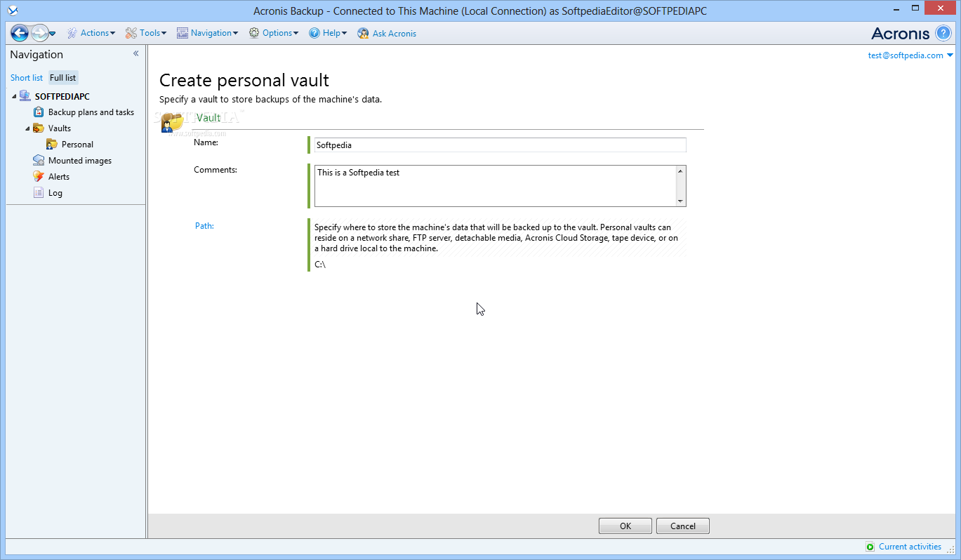This screenshot has height=560, width=961.
Task: Click the Options gear icon
Action: click(254, 33)
